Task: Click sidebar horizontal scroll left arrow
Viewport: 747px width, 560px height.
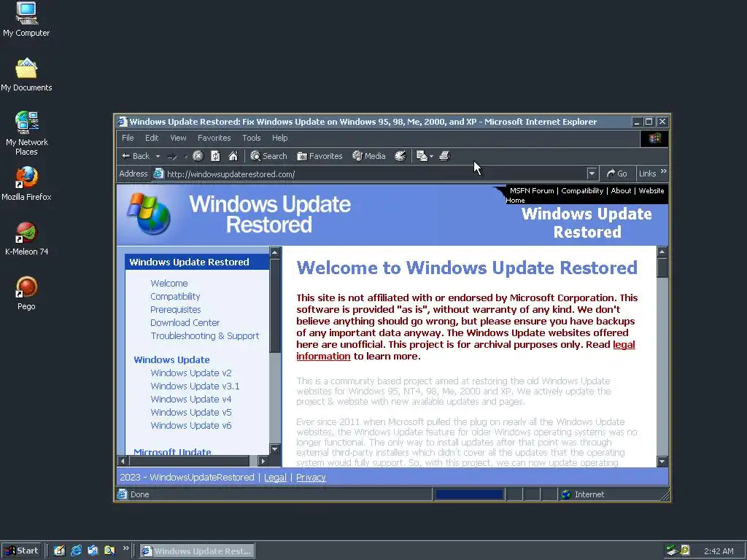Action: (123, 461)
